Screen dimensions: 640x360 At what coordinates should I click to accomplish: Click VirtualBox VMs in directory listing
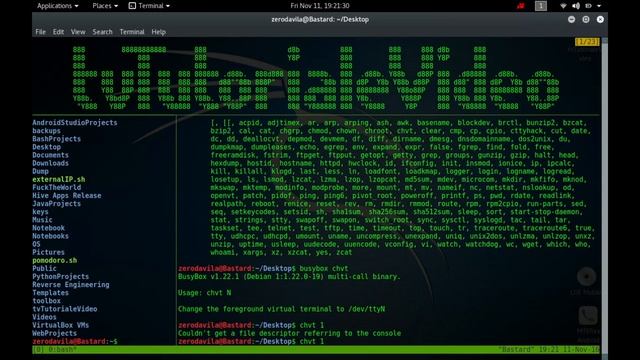click(x=61, y=325)
